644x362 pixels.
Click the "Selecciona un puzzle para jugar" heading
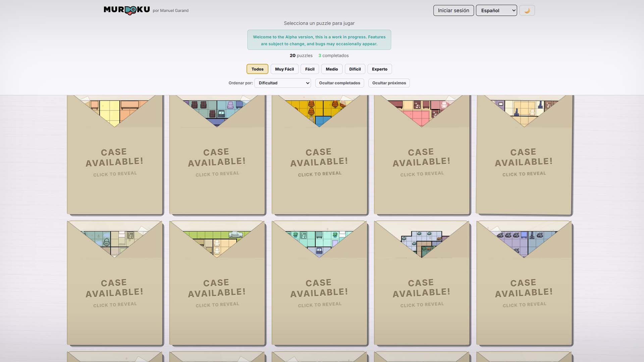(319, 23)
